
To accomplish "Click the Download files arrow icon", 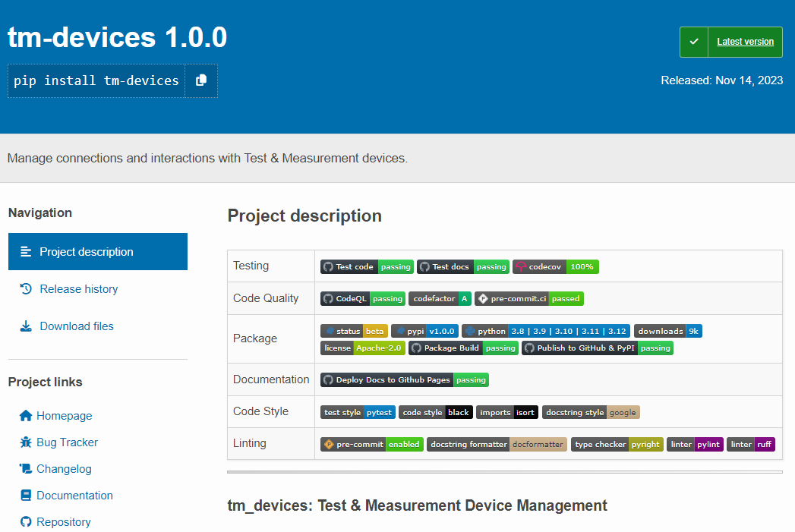I will coord(26,326).
